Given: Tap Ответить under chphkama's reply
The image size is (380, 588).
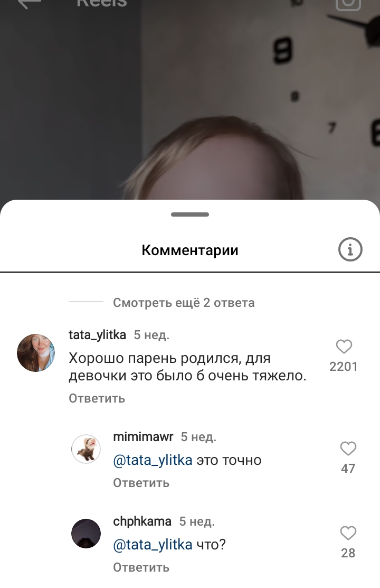Looking at the screenshot, I should pyautogui.click(x=141, y=568).
